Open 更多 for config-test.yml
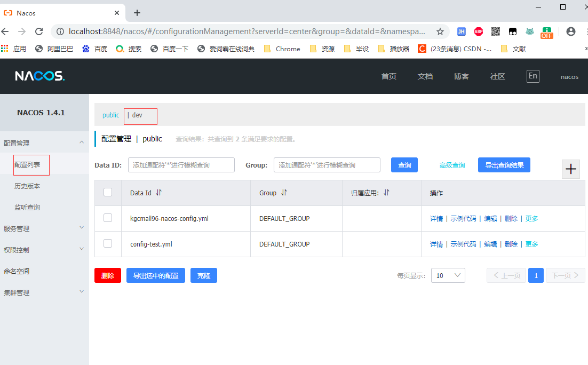The image size is (588, 365). coord(532,244)
